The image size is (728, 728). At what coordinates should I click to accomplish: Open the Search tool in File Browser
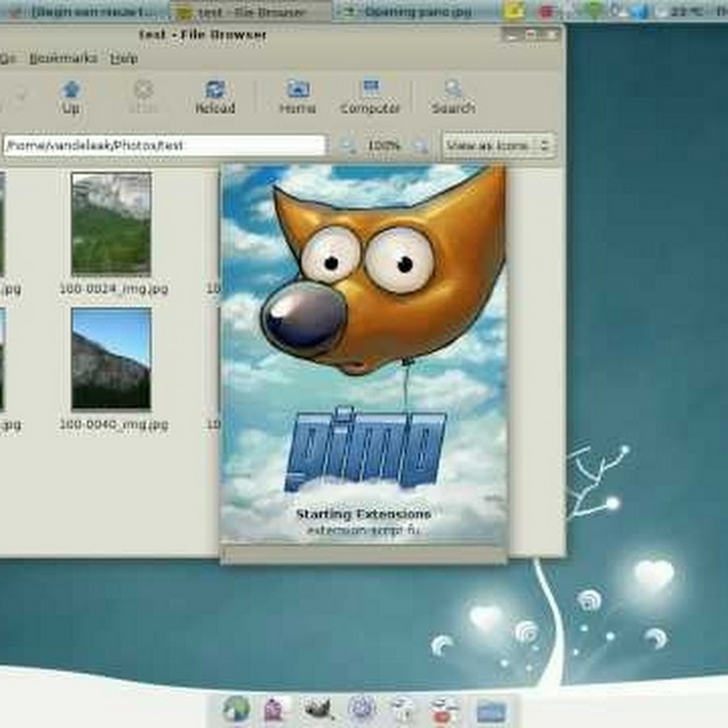(452, 96)
